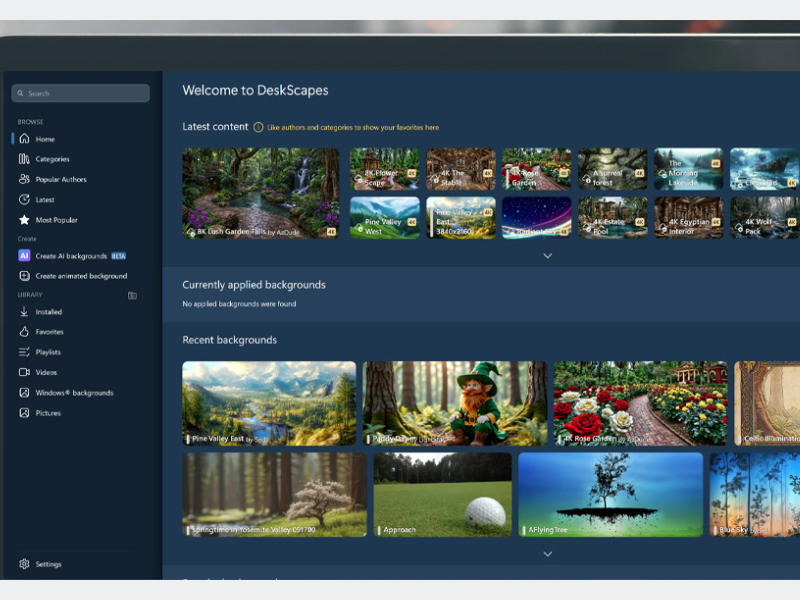
Task: Click the Categories books icon
Action: [24, 159]
